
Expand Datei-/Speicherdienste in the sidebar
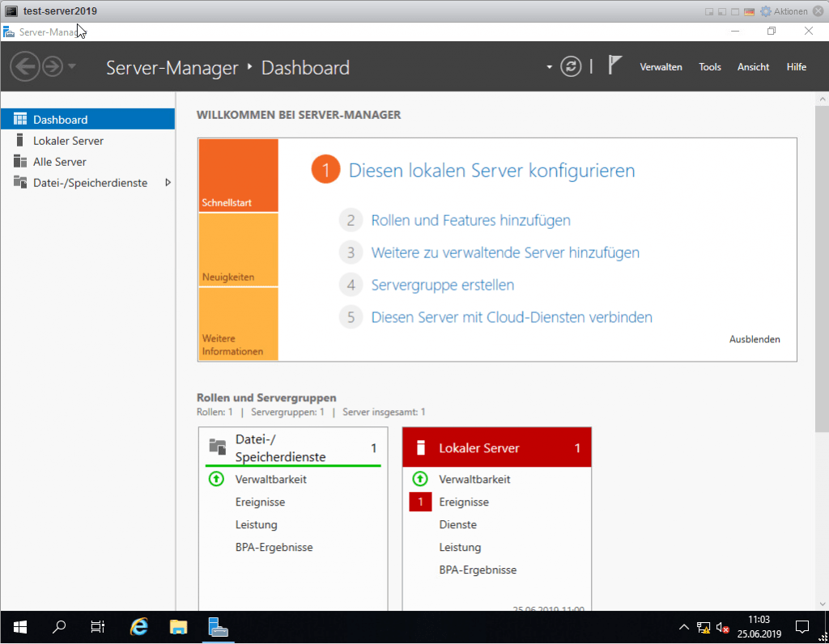[x=168, y=183]
